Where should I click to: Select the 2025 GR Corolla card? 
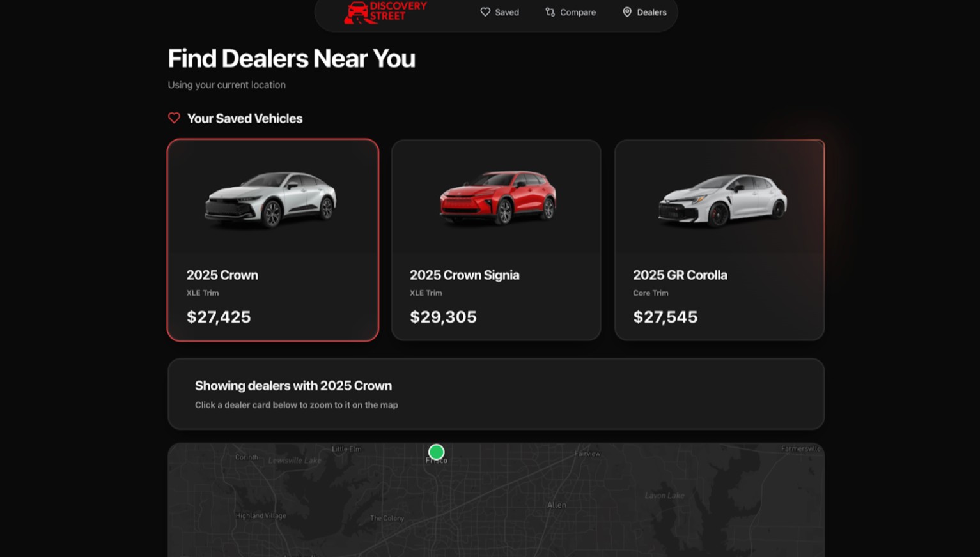719,240
